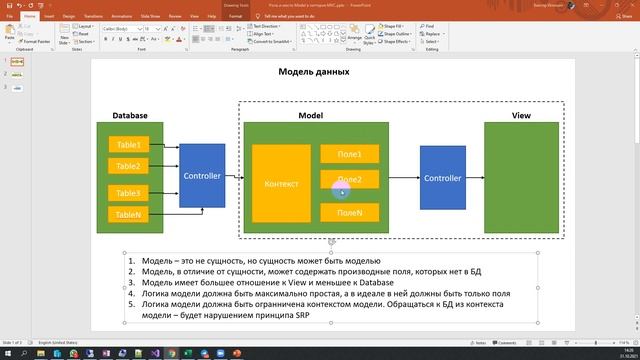Use the Format Painter
Image resolution: width=640 pixels, height=360 pixels.
coord(35,41)
